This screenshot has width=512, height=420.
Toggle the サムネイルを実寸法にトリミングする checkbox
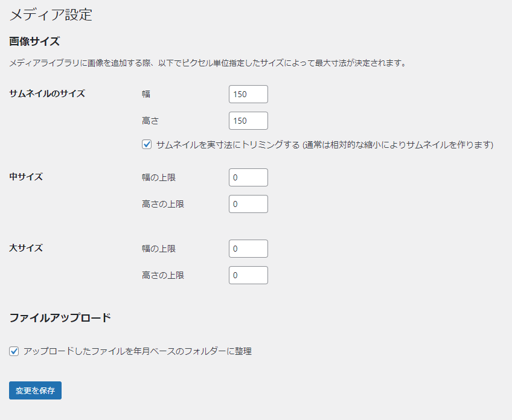(x=147, y=145)
